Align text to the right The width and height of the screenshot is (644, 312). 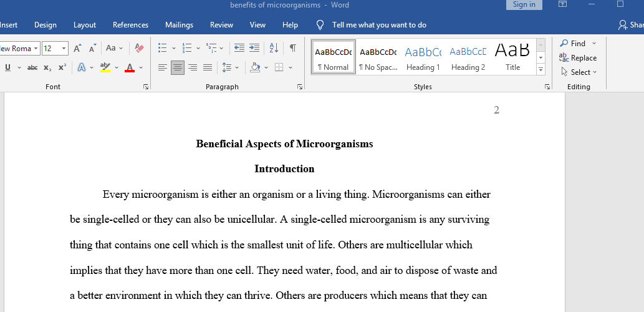(x=193, y=67)
